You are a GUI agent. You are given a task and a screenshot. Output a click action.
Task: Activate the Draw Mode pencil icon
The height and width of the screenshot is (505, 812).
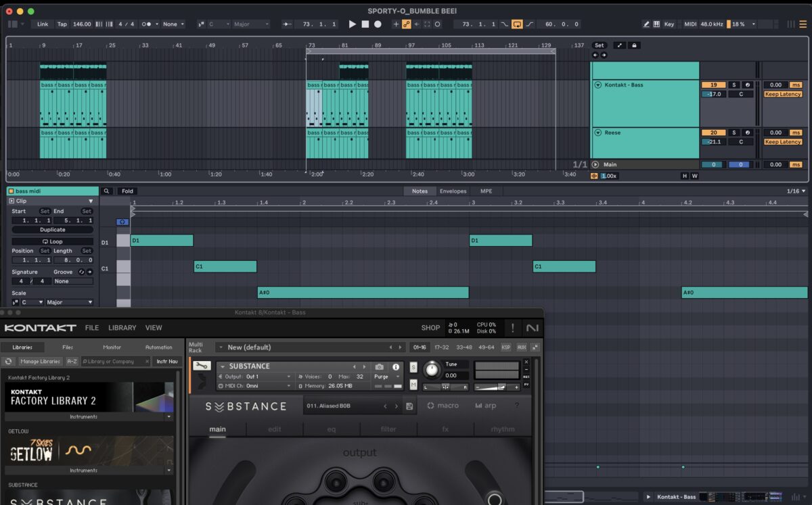[x=646, y=24]
